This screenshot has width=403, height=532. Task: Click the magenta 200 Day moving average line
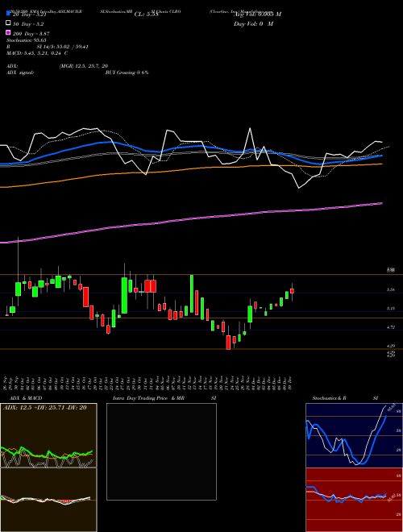pos(190,219)
